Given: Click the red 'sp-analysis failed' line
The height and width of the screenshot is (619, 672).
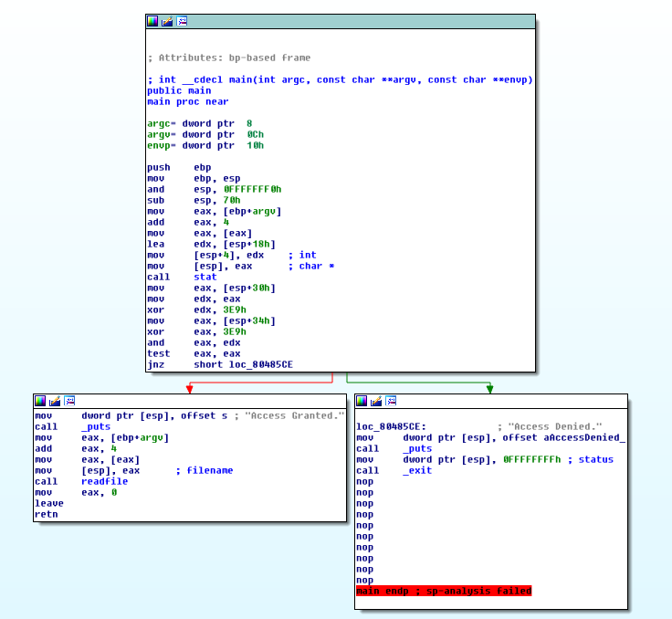Looking at the screenshot, I should pyautogui.click(x=443, y=591).
